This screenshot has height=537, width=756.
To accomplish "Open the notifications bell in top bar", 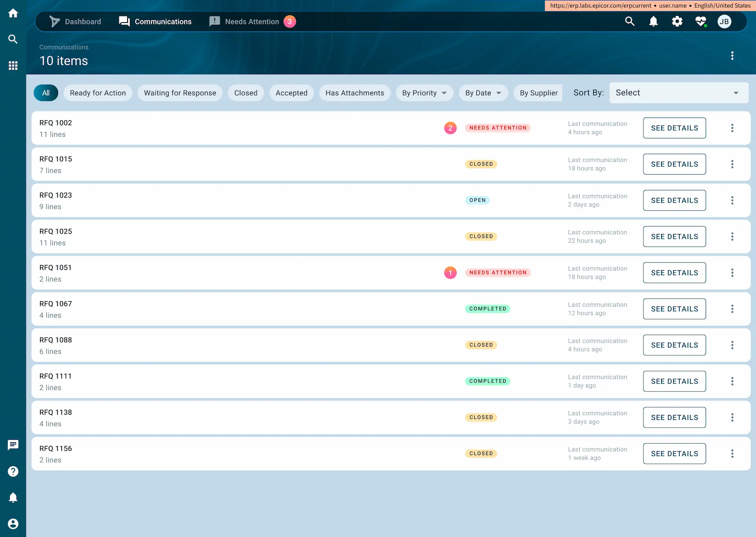I will (x=653, y=22).
